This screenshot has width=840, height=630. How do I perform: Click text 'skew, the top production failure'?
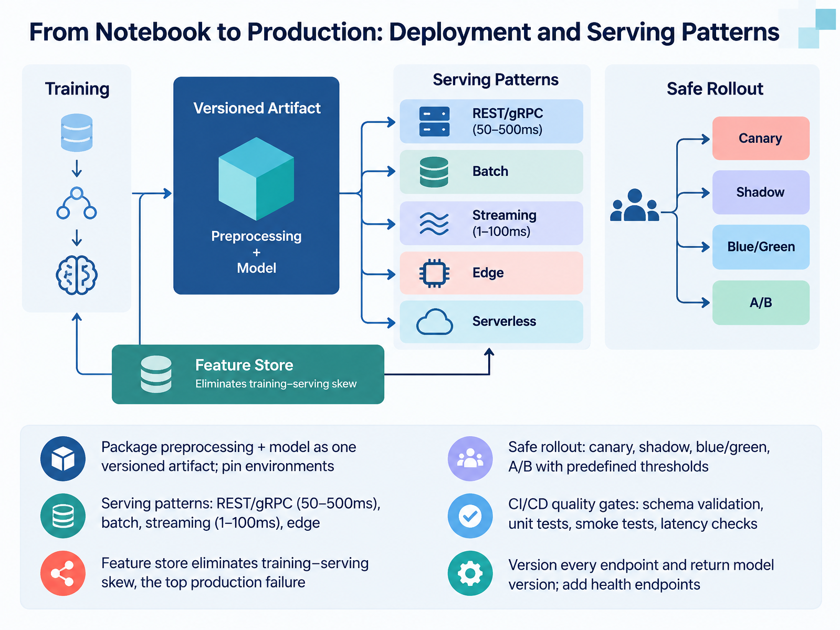(203, 582)
